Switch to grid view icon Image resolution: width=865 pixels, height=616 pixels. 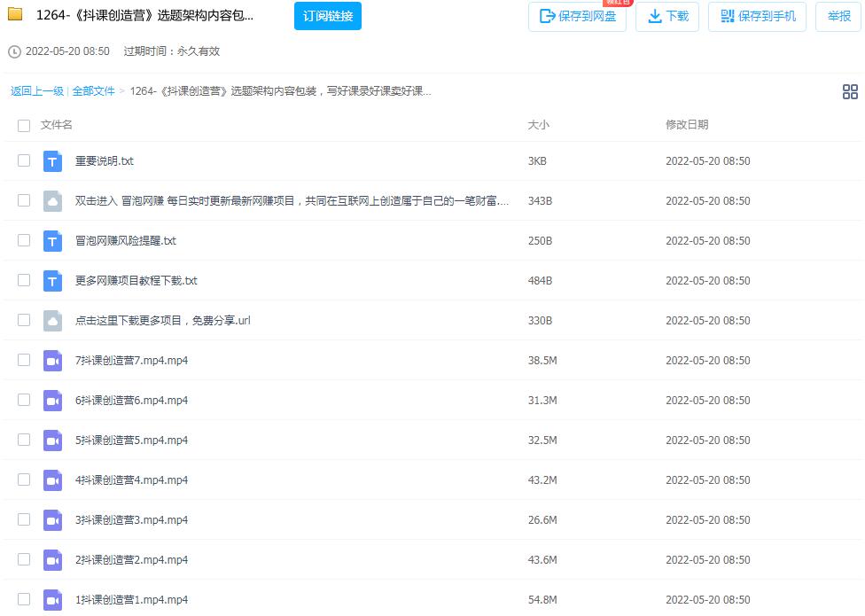coord(849,91)
